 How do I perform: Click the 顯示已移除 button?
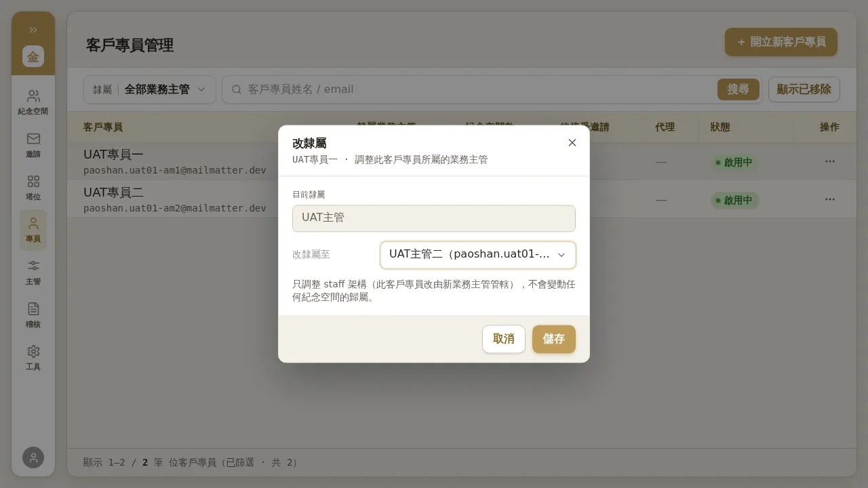click(x=804, y=89)
